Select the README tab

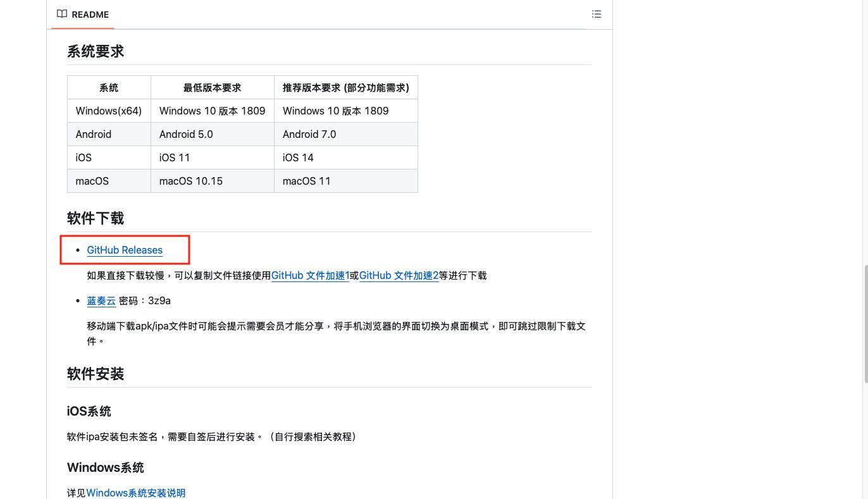(83, 14)
